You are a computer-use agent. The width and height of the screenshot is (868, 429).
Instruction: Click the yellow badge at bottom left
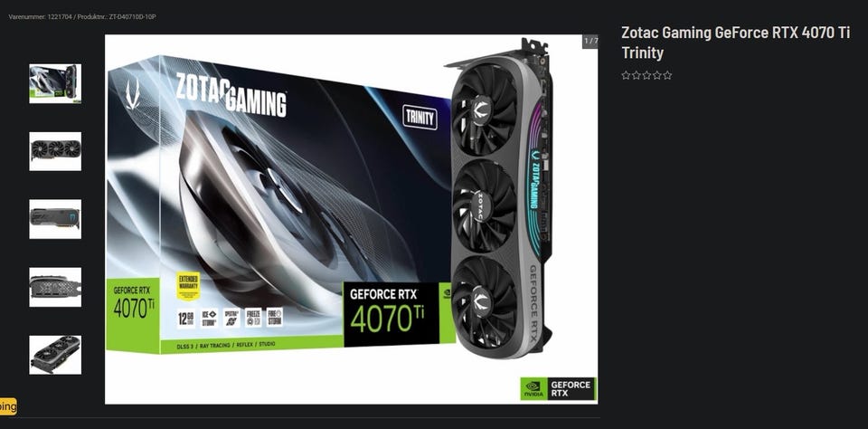8,406
